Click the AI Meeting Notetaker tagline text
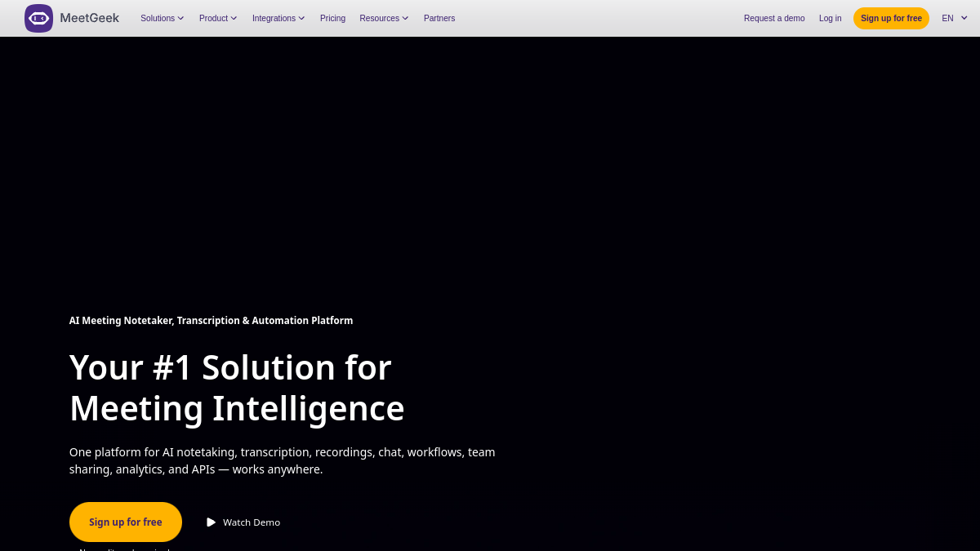The image size is (980, 551). 211,321
